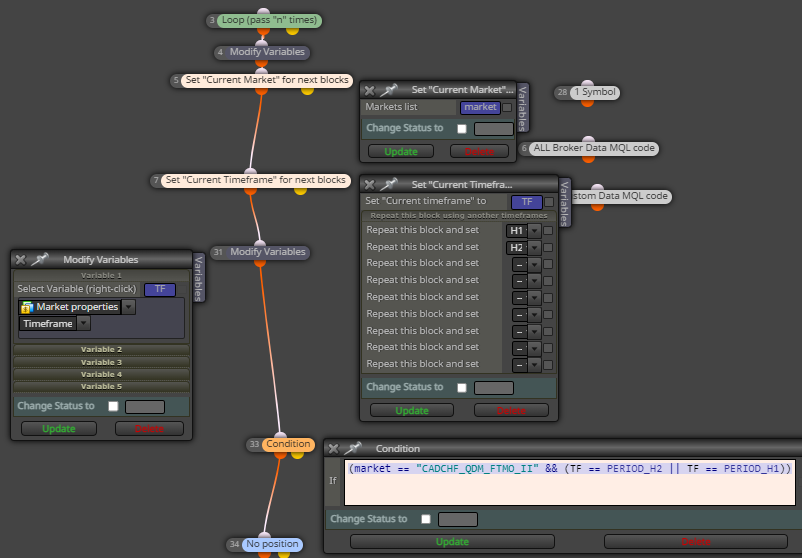Tick Change Status checkbox in Modify Variables panel

click(113, 406)
